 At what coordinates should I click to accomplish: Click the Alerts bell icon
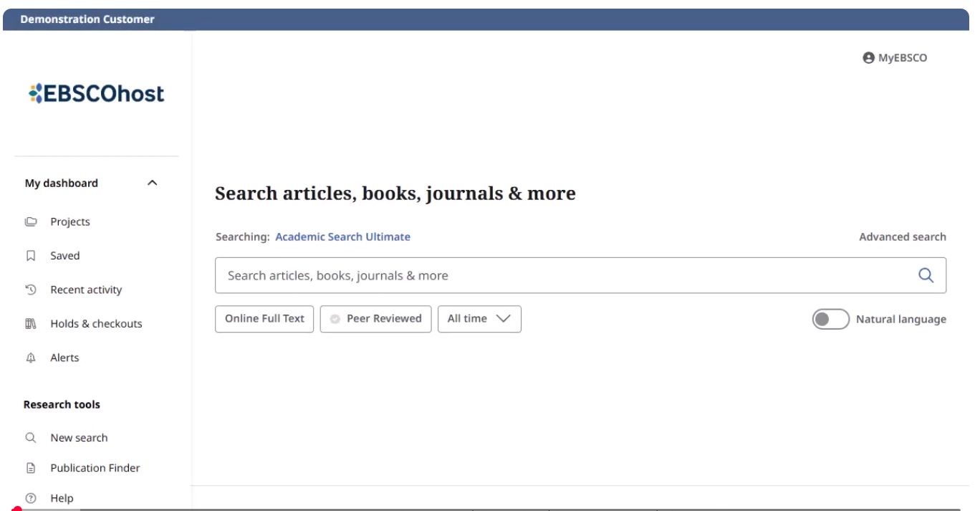30,358
